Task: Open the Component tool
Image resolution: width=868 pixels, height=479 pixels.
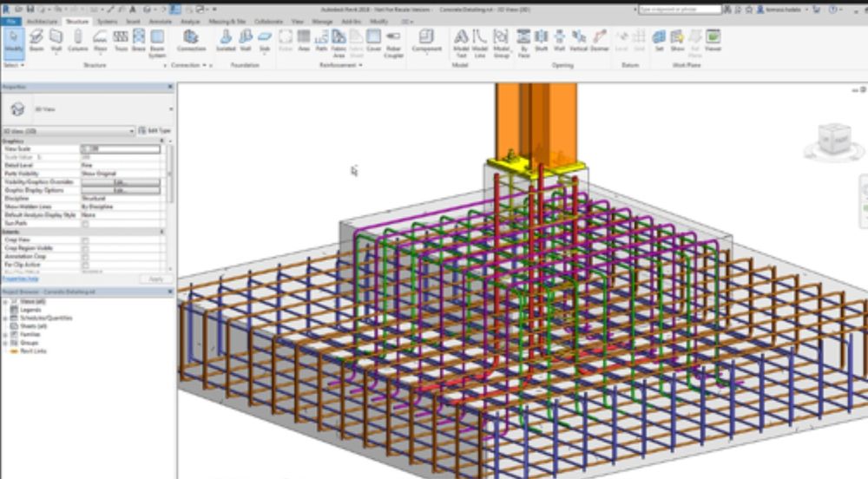Action: [x=426, y=42]
